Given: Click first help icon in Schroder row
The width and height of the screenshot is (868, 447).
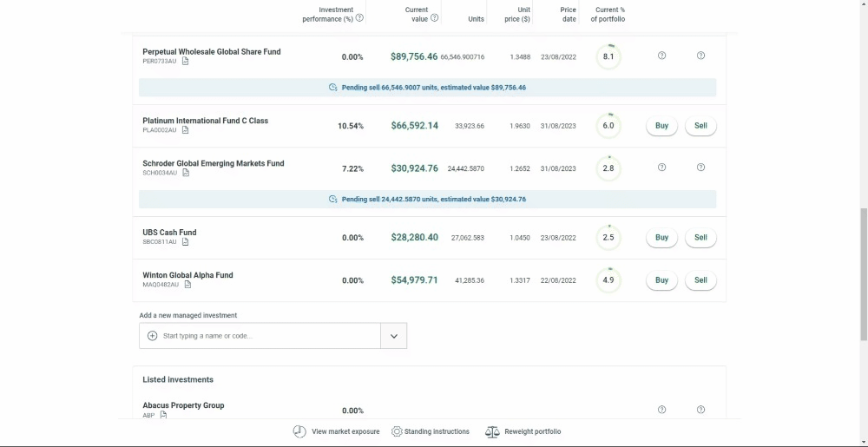Looking at the screenshot, I should coord(661,167).
